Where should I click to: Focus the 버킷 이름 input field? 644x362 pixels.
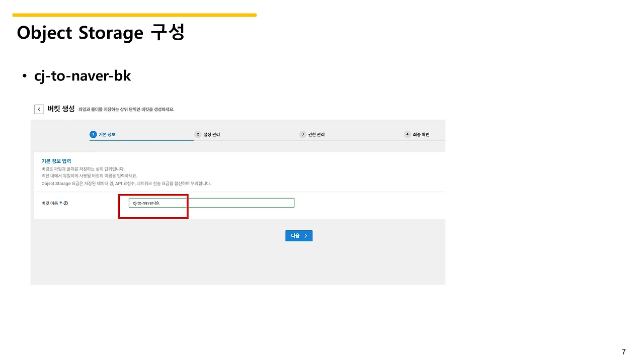(211, 203)
